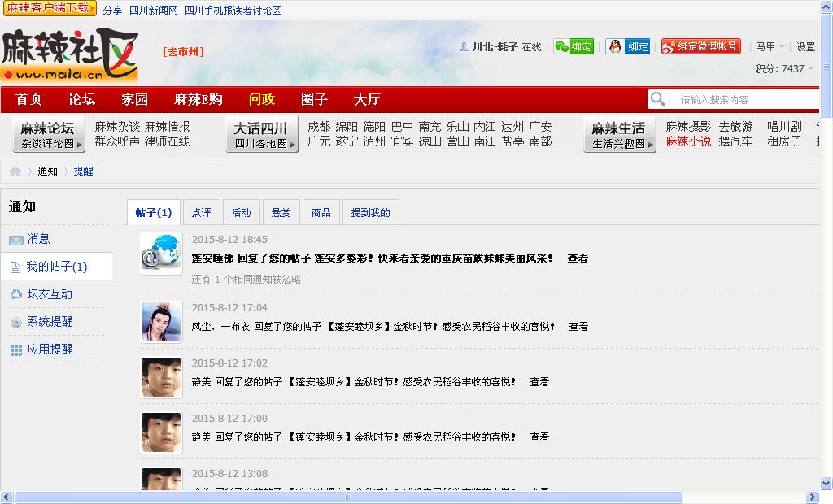Open the 大话四川 四川各地圈 dropdown
Viewport: 833px width, 504px height.
(x=261, y=134)
